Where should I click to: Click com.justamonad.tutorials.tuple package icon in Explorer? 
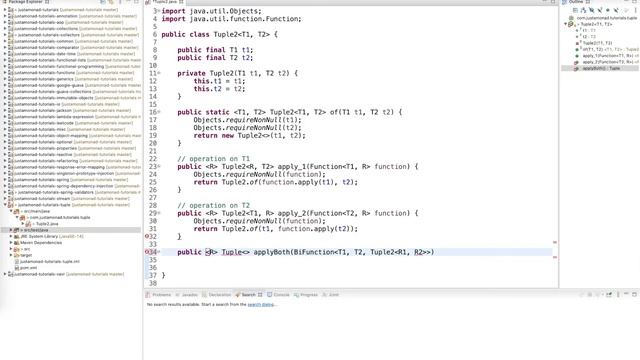click(22, 218)
